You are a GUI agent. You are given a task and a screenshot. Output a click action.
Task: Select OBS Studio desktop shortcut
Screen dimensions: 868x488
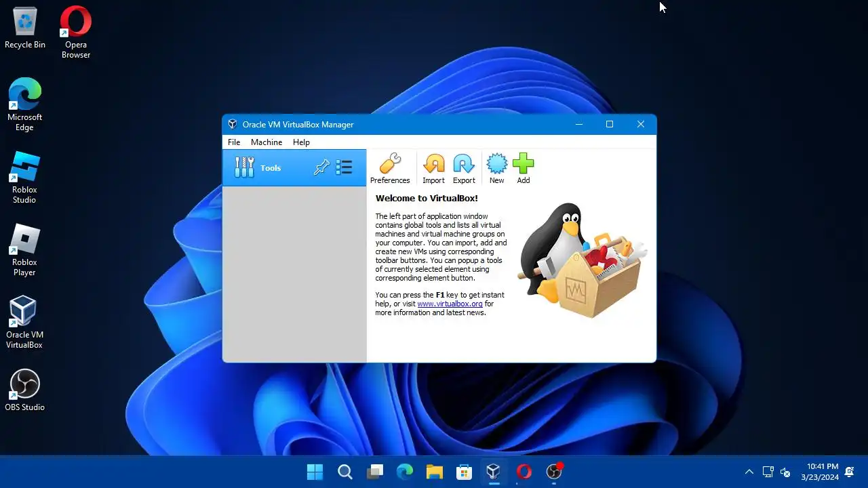25,390
